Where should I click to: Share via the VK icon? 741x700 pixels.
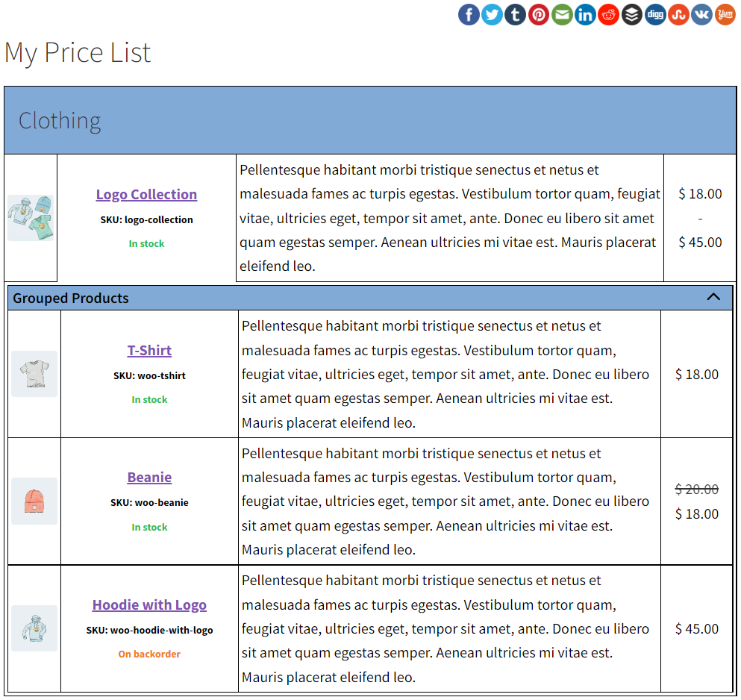click(701, 14)
